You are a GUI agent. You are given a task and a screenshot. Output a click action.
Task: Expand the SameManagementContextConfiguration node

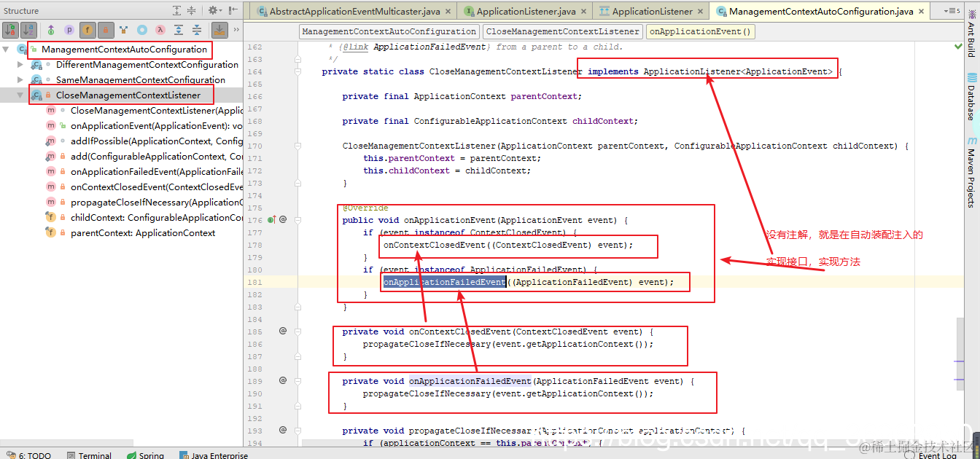click(x=21, y=80)
